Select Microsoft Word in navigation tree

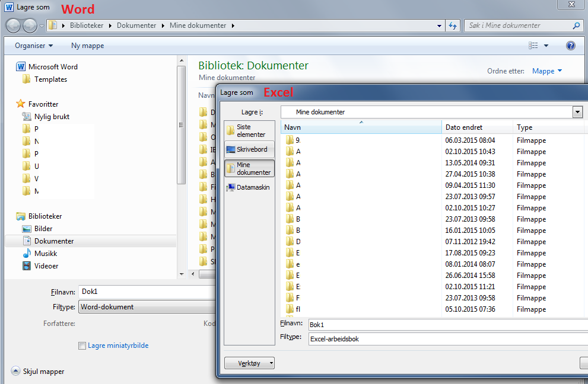tap(47, 67)
